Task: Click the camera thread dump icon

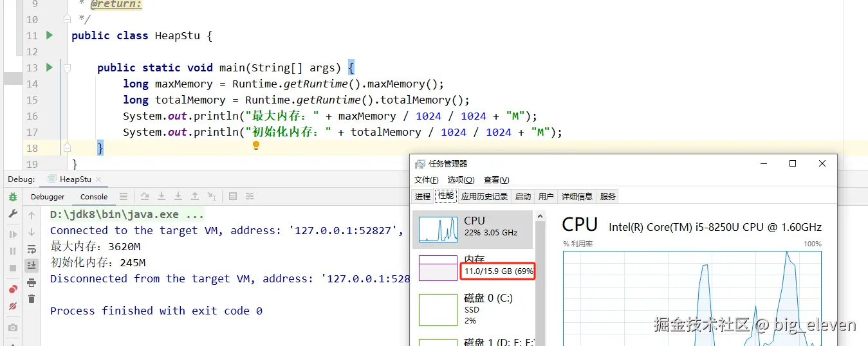Action: (13, 327)
